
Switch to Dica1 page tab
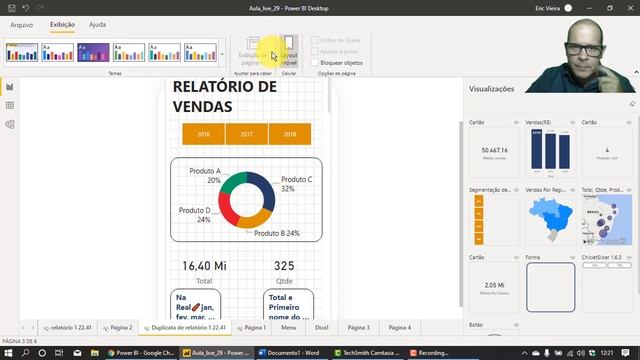pos(322,328)
